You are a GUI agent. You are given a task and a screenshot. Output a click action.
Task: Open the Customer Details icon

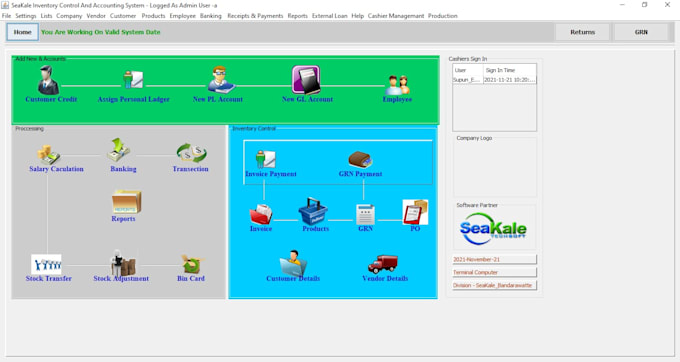tap(293, 263)
